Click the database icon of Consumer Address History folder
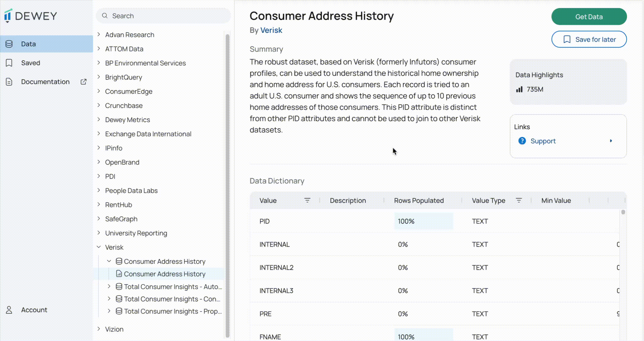The height and width of the screenshot is (341, 644). [119, 261]
